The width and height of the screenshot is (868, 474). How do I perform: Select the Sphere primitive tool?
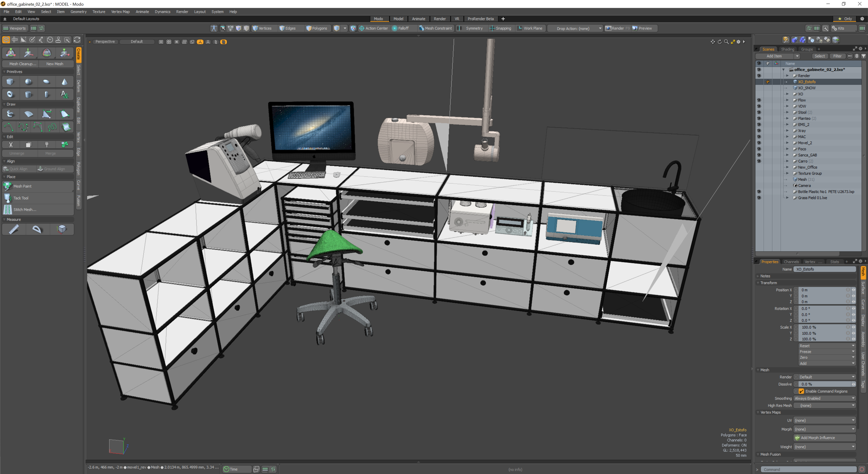coord(28,82)
